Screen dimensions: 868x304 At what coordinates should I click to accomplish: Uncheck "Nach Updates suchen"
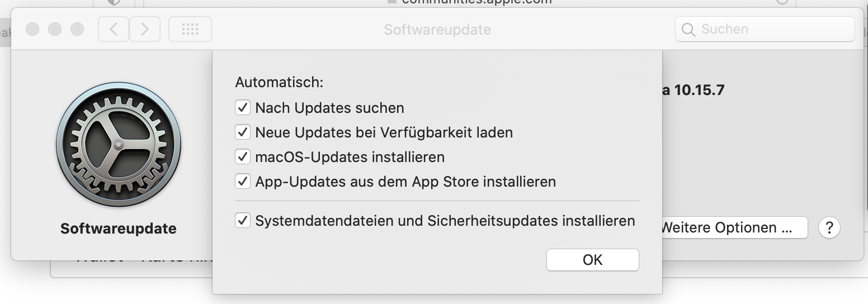242,107
